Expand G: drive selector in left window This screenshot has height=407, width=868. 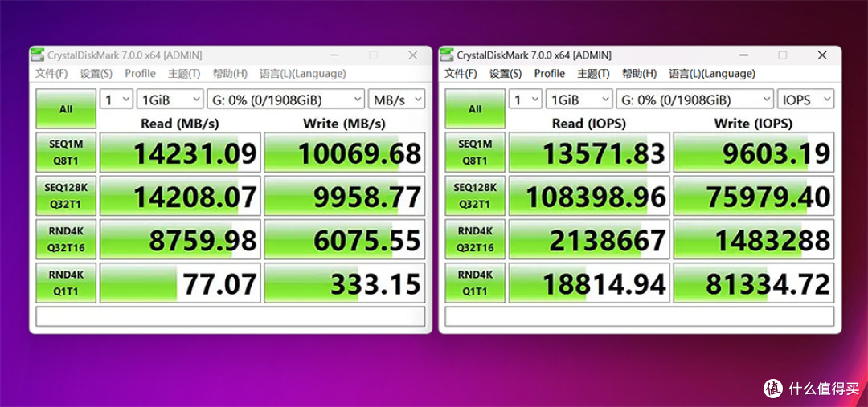pyautogui.click(x=286, y=100)
